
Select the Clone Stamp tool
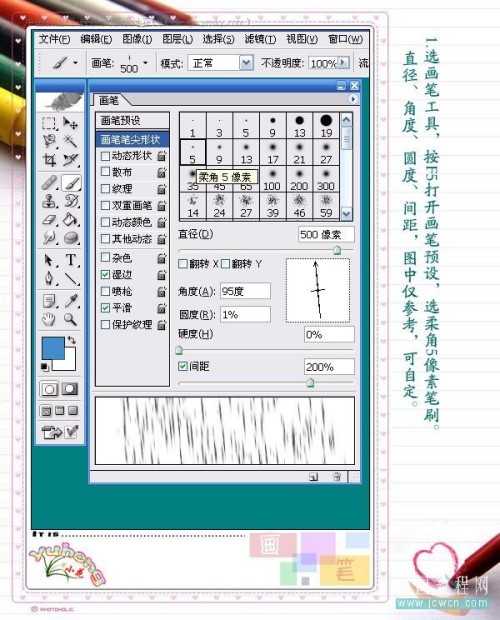49,201
